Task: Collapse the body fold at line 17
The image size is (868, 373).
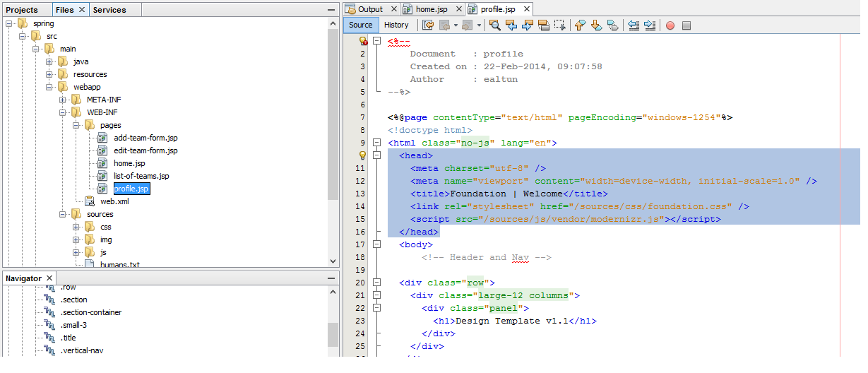Action: (377, 244)
